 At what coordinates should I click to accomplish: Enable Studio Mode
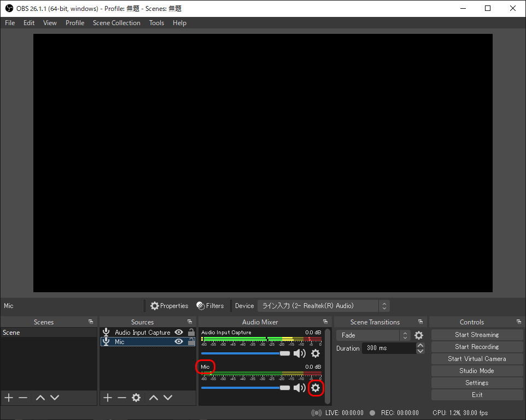pos(477,371)
